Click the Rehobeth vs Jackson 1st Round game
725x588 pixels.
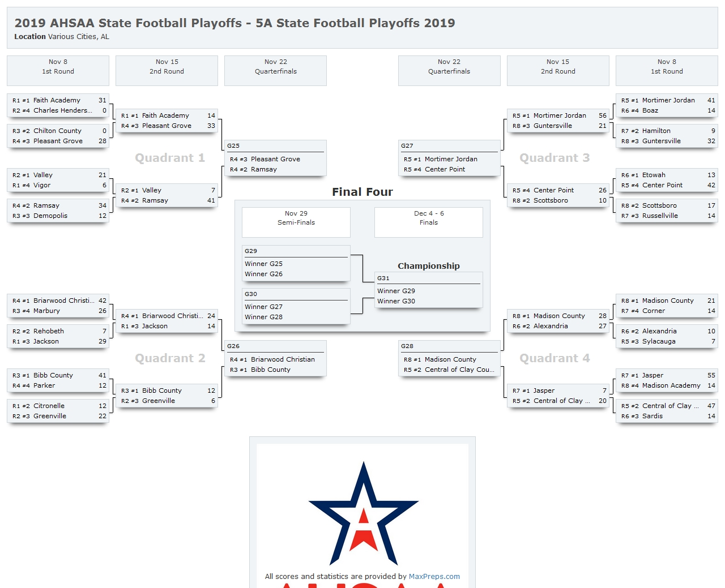click(58, 336)
